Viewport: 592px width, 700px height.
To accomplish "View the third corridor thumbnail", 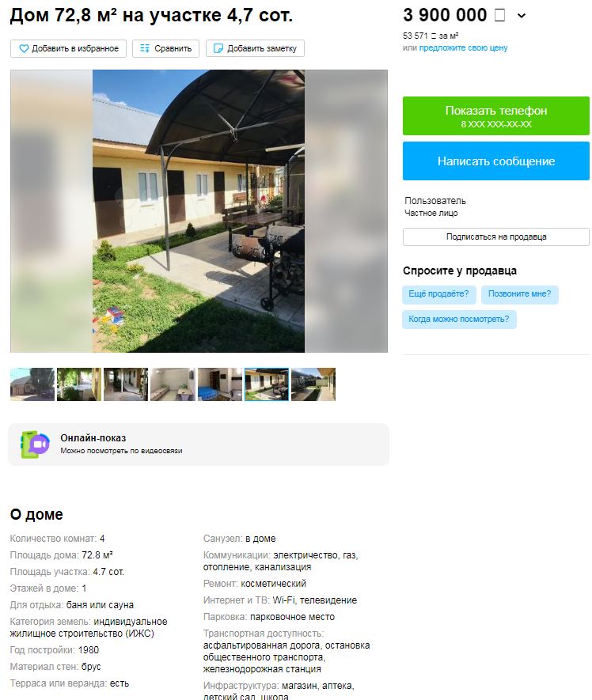I will [126, 384].
